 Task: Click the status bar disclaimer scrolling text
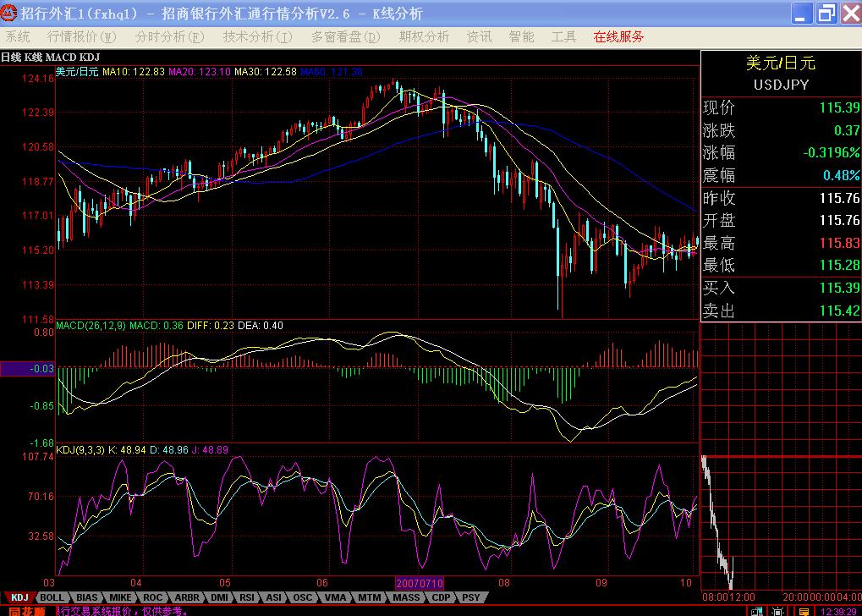coord(124,611)
